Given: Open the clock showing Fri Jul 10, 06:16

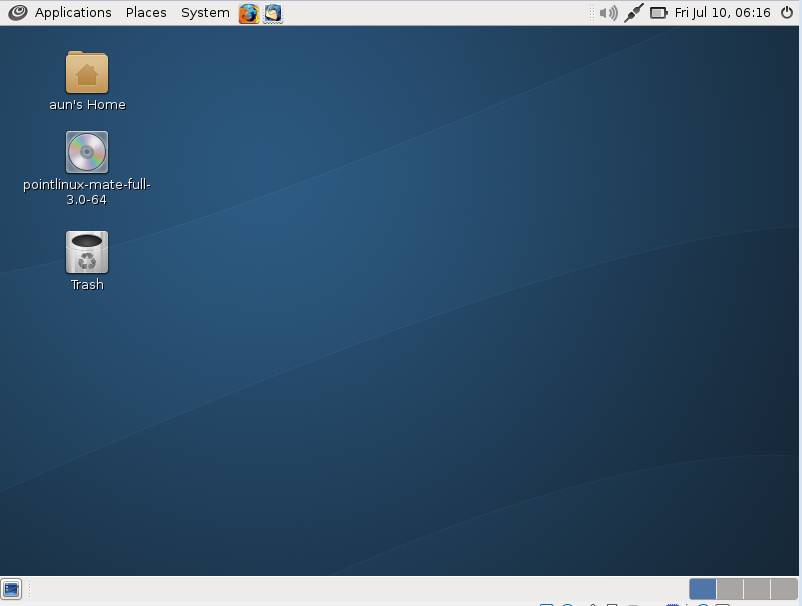Looking at the screenshot, I should (722, 13).
